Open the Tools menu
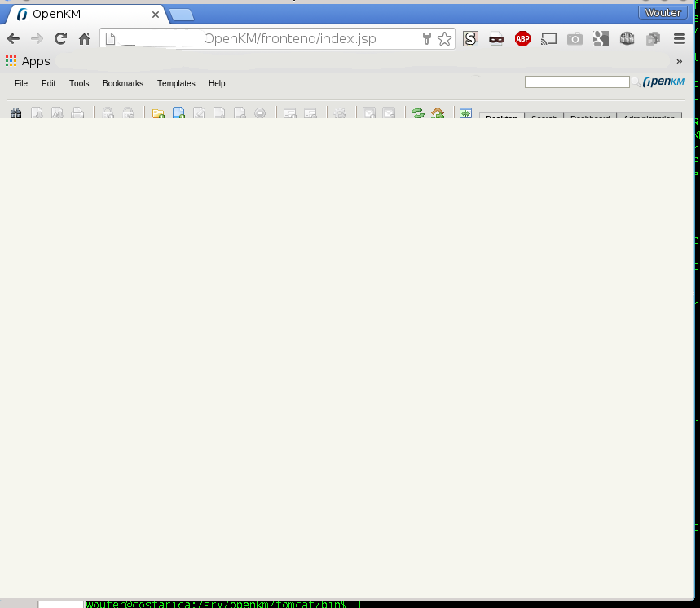Viewport: 700px width, 608px height. (79, 83)
